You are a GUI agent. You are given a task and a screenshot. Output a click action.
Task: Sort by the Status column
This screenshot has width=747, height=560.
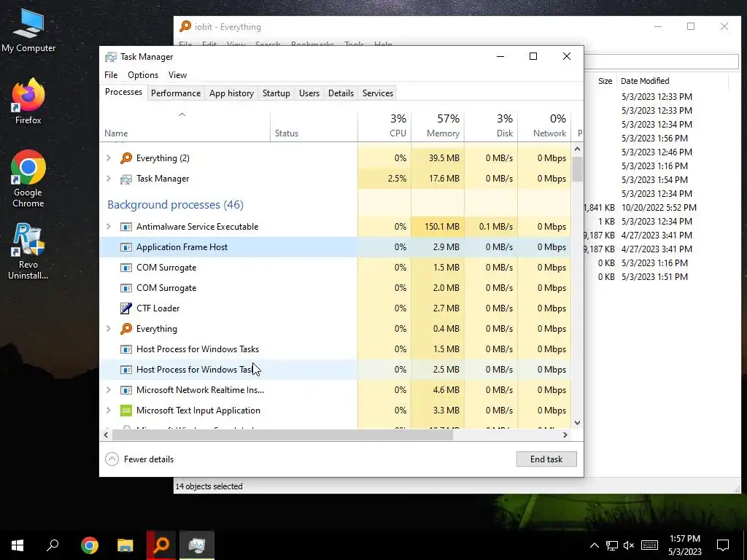click(314, 127)
